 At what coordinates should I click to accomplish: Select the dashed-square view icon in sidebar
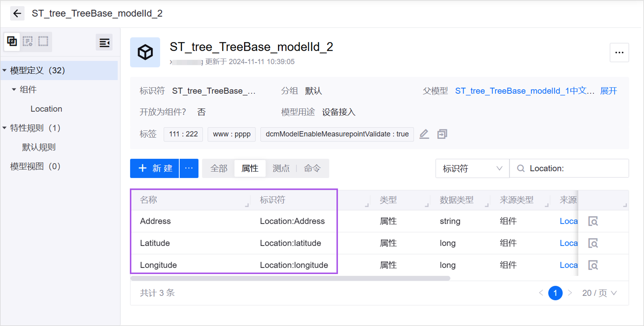43,41
